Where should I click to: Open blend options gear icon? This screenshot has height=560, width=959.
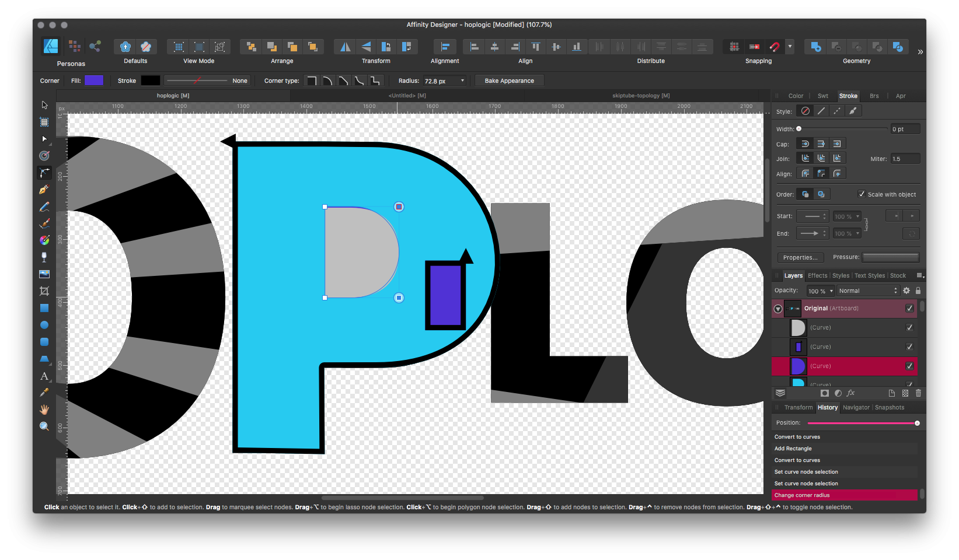[906, 290]
